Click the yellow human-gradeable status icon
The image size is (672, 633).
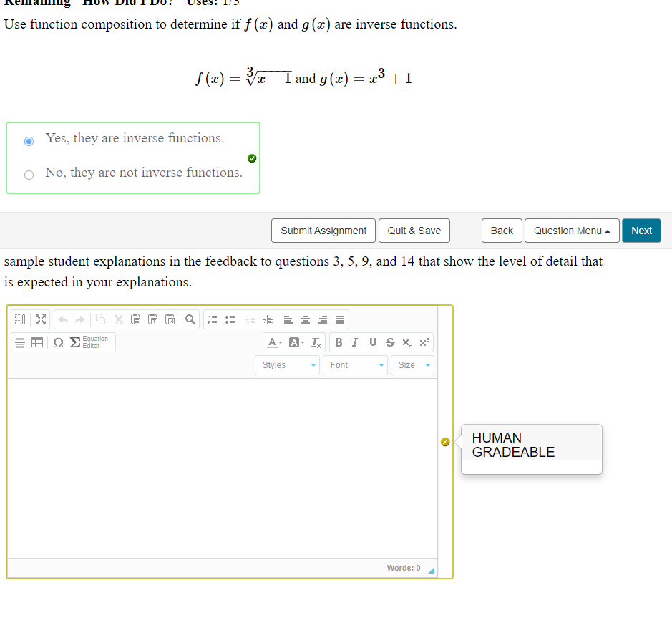[445, 442]
